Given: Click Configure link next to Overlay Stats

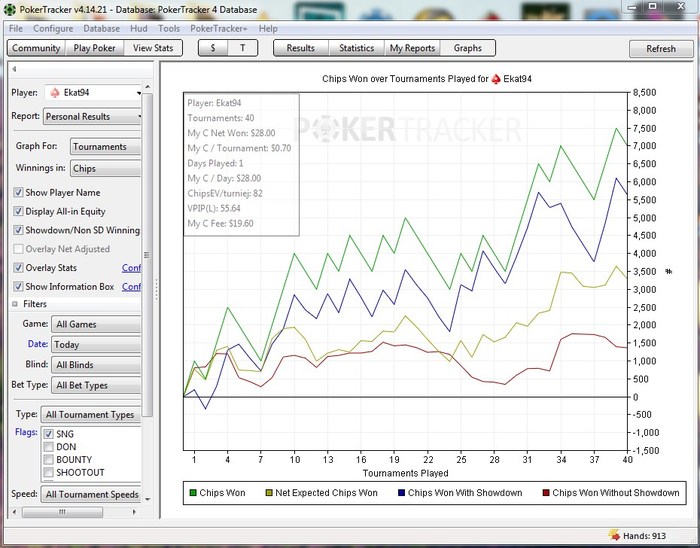Looking at the screenshot, I should click(131, 268).
